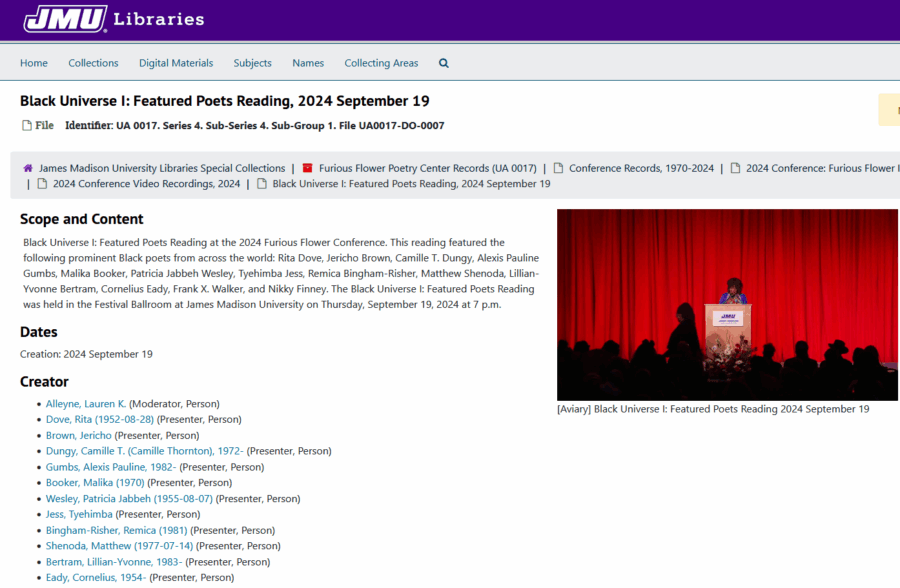Viewport: 900px width, 588px height.
Task: Click the red collection icon beside Furious Flower
Action: coord(309,167)
